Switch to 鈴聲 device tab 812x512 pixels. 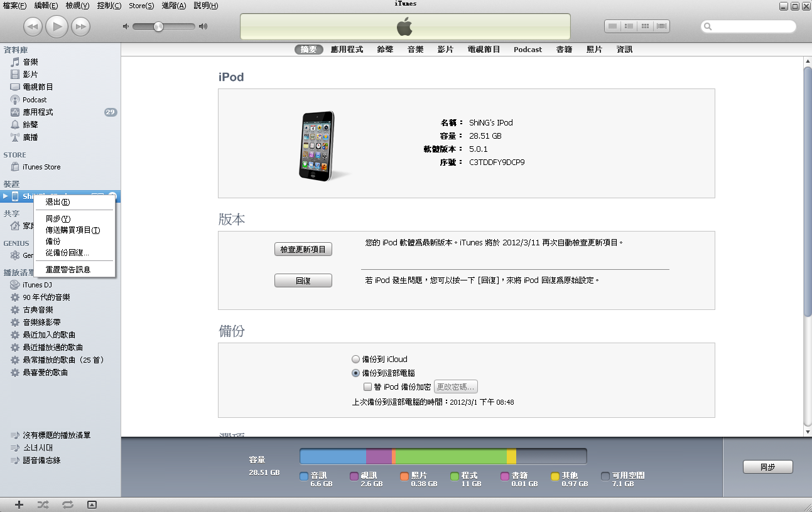pyautogui.click(x=386, y=50)
